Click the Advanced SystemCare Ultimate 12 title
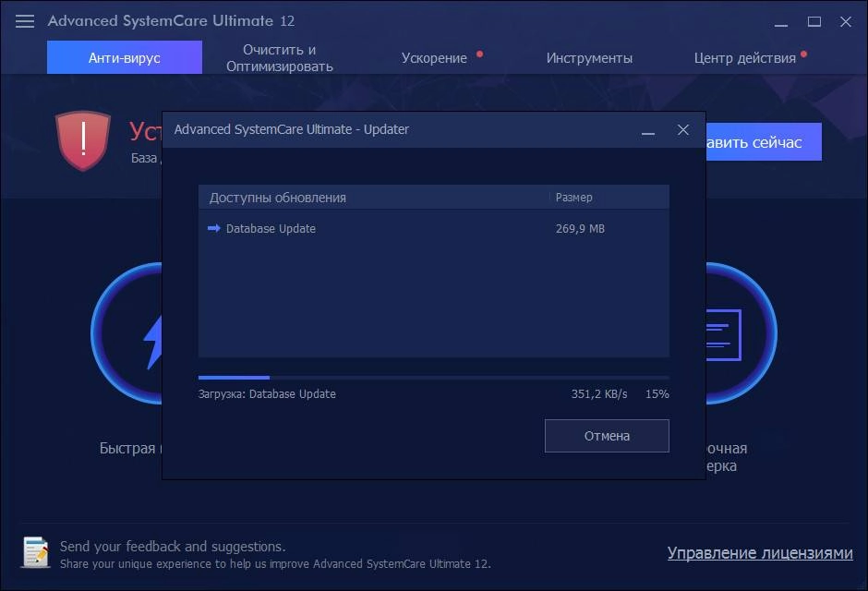Viewport: 868px width, 591px height. pyautogui.click(x=171, y=20)
